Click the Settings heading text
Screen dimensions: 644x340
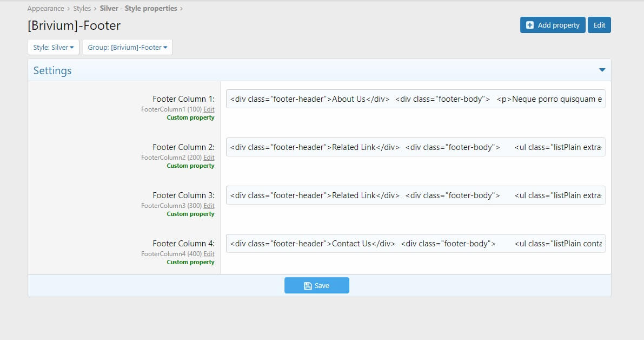(x=52, y=71)
